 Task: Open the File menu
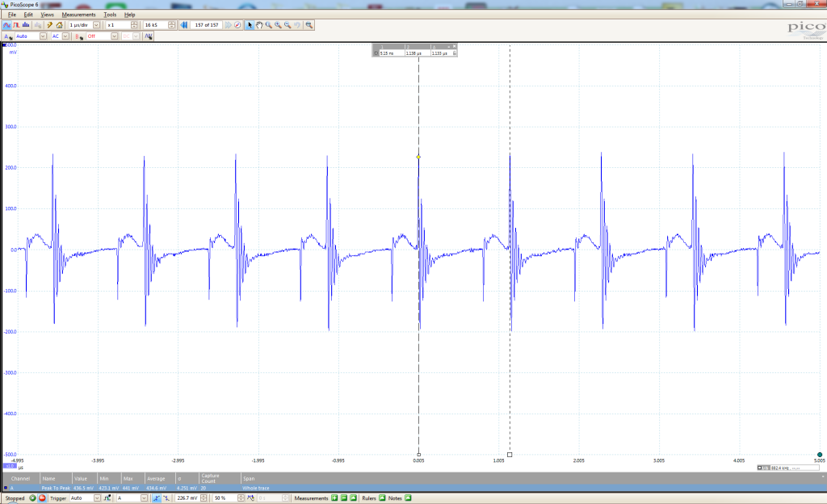(x=11, y=15)
